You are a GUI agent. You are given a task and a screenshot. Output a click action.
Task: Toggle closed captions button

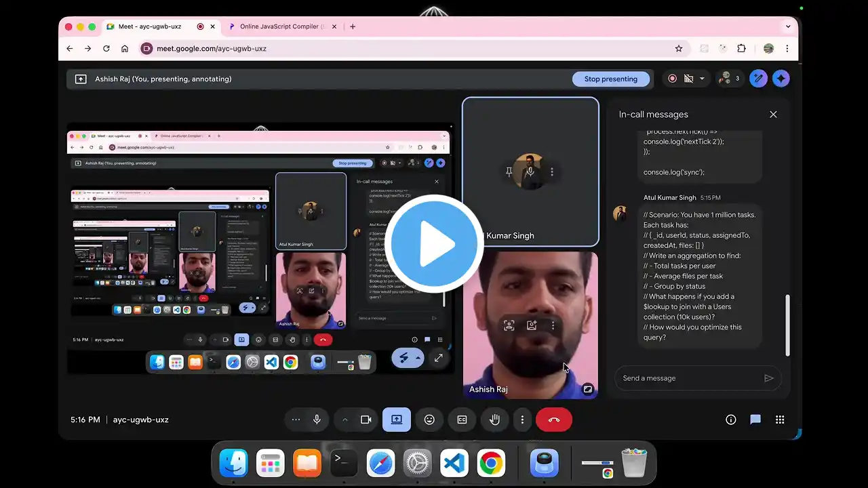tap(462, 420)
